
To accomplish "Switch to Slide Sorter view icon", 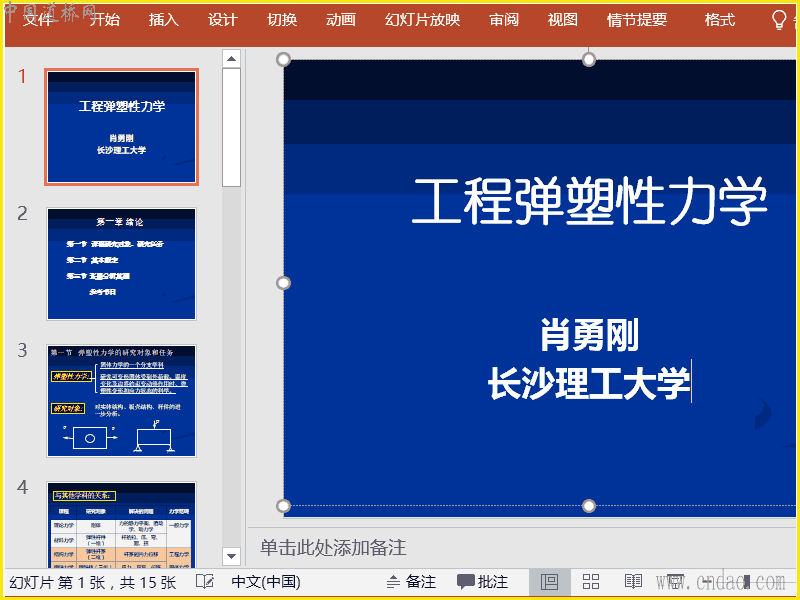I will (591, 582).
